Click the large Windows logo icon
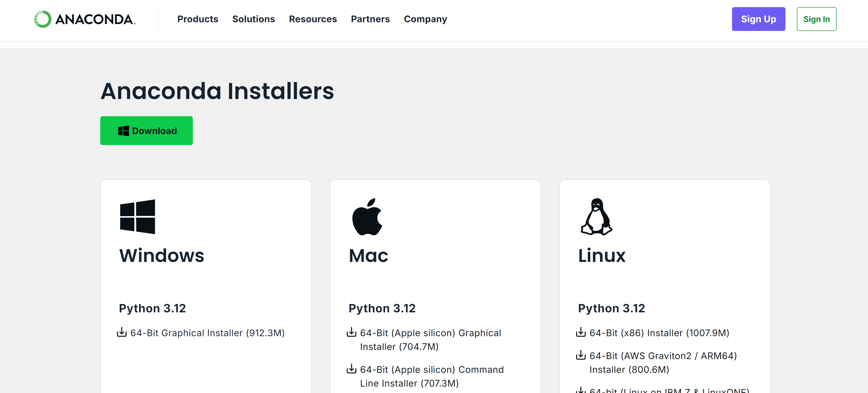Screen dimensions: 868x393 (x=137, y=217)
